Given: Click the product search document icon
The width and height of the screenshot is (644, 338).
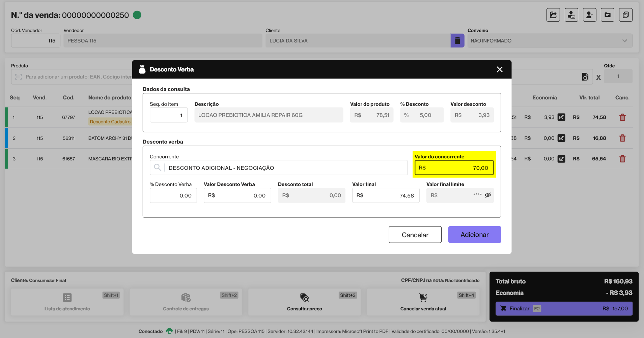Looking at the screenshot, I should pyautogui.click(x=585, y=77).
